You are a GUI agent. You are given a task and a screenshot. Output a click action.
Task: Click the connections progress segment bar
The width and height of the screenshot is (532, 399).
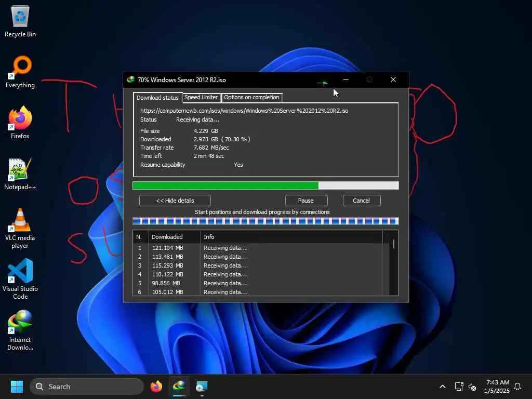pos(265,221)
